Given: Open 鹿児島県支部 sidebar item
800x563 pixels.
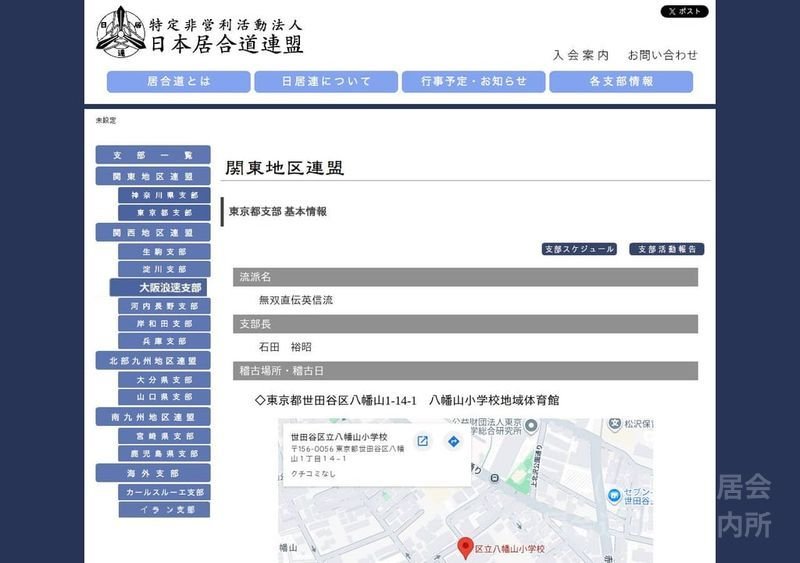Looking at the screenshot, I should coord(164,453).
